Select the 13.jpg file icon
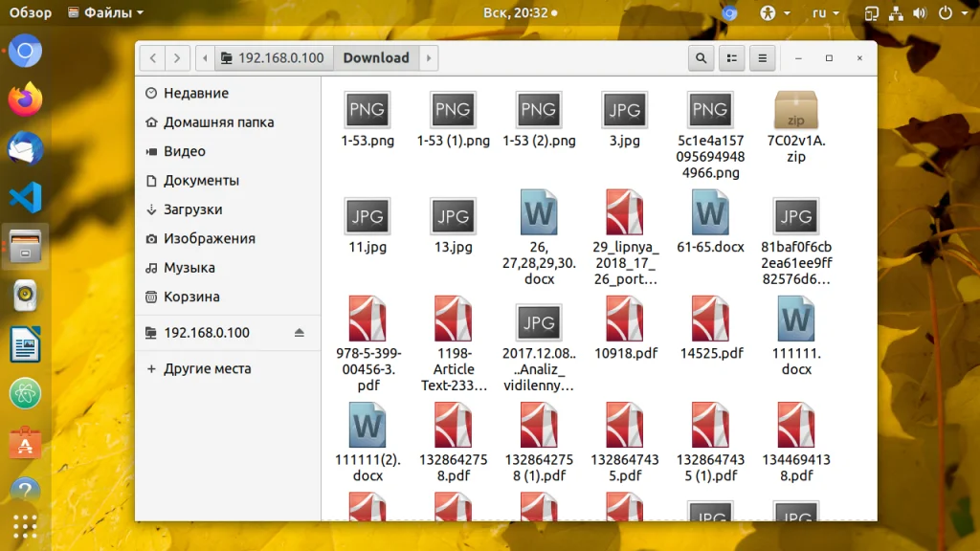Image resolution: width=980 pixels, height=551 pixels. click(x=453, y=216)
